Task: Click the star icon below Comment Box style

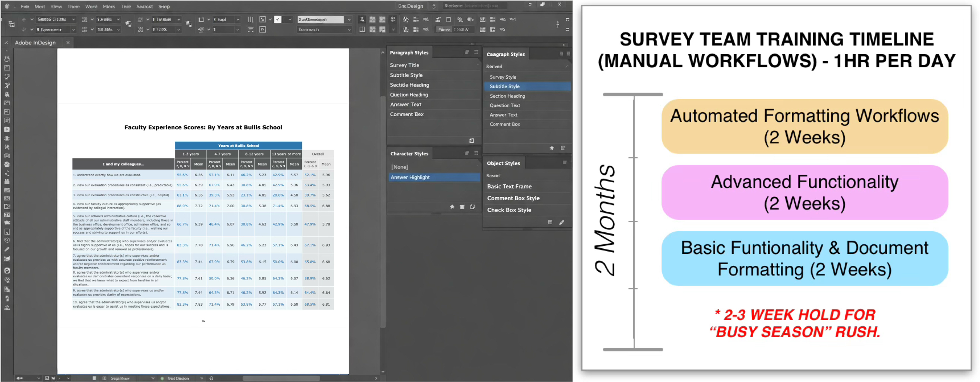Action: (552, 148)
